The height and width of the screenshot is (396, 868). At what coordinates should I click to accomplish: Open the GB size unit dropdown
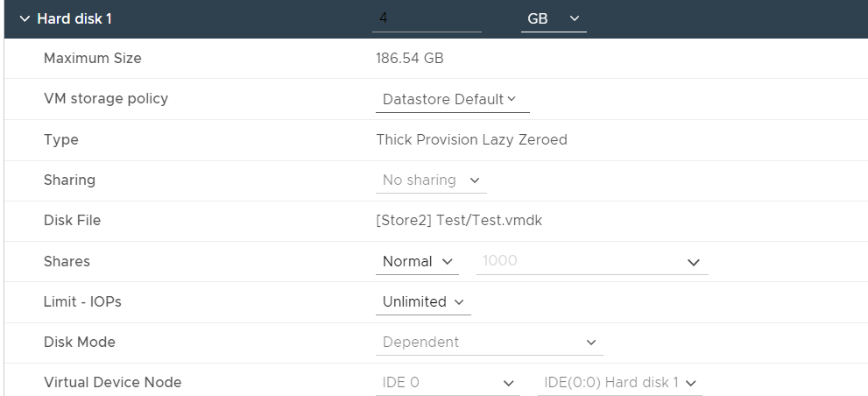[554, 18]
